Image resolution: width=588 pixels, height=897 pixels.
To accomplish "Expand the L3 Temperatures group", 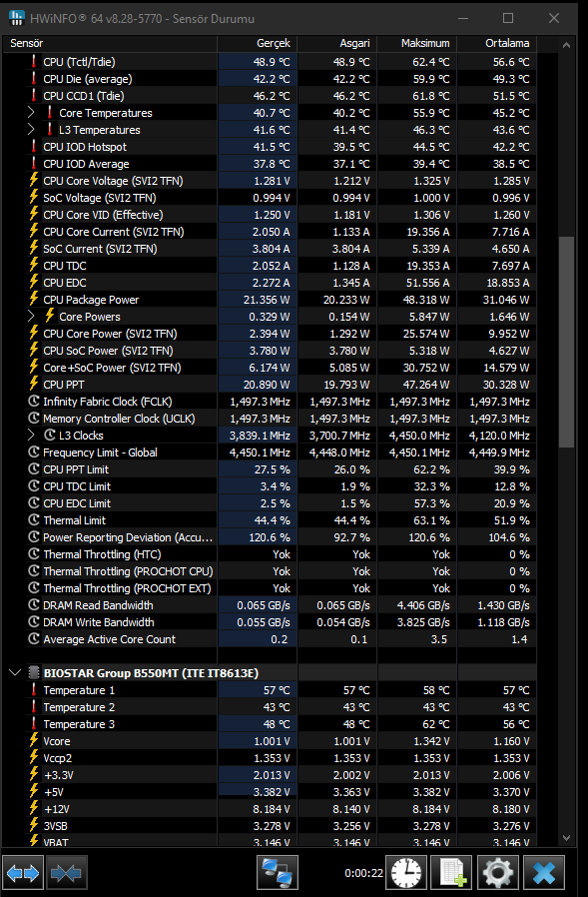I will (x=32, y=130).
